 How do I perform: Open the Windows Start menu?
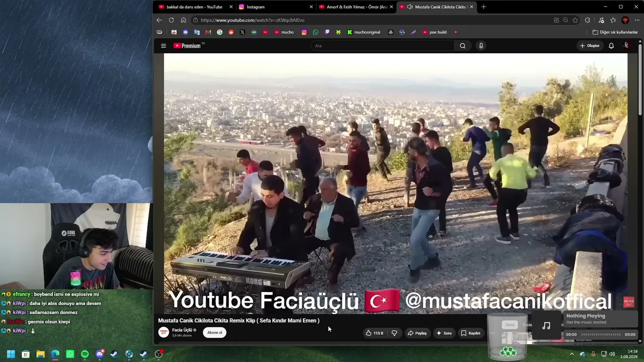click(x=11, y=354)
